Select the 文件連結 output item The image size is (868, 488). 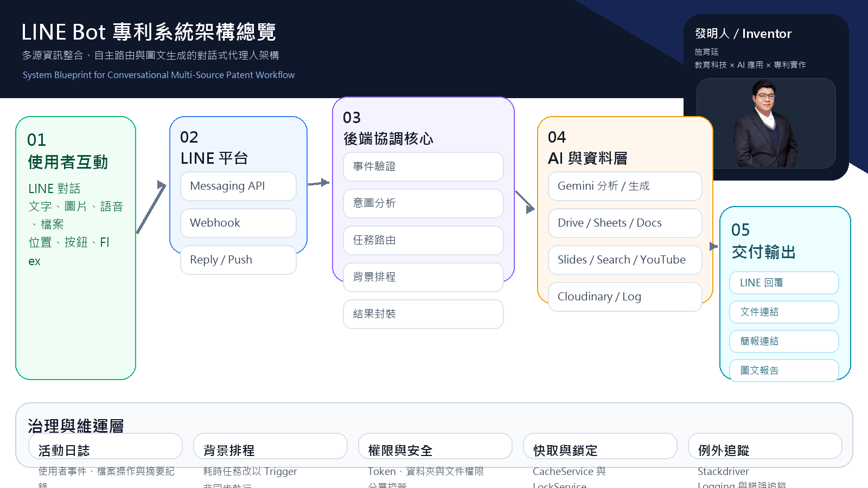point(784,312)
